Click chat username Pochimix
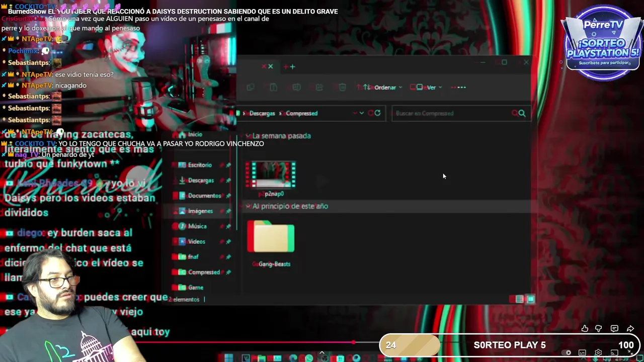 click(23, 51)
